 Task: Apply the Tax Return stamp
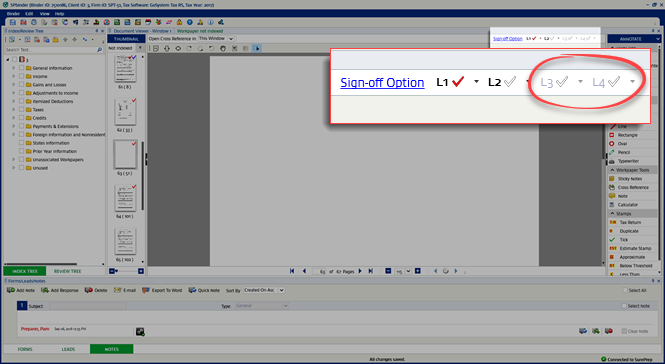click(630, 222)
